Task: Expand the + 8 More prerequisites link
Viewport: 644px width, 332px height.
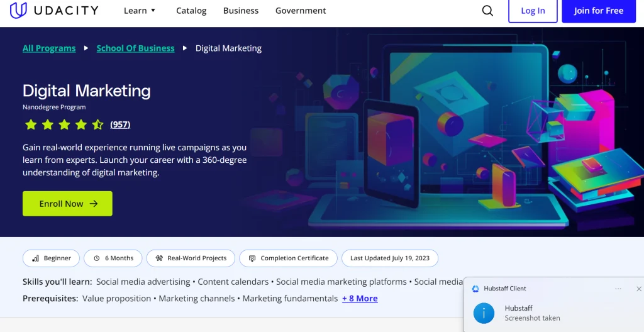Action: point(360,298)
